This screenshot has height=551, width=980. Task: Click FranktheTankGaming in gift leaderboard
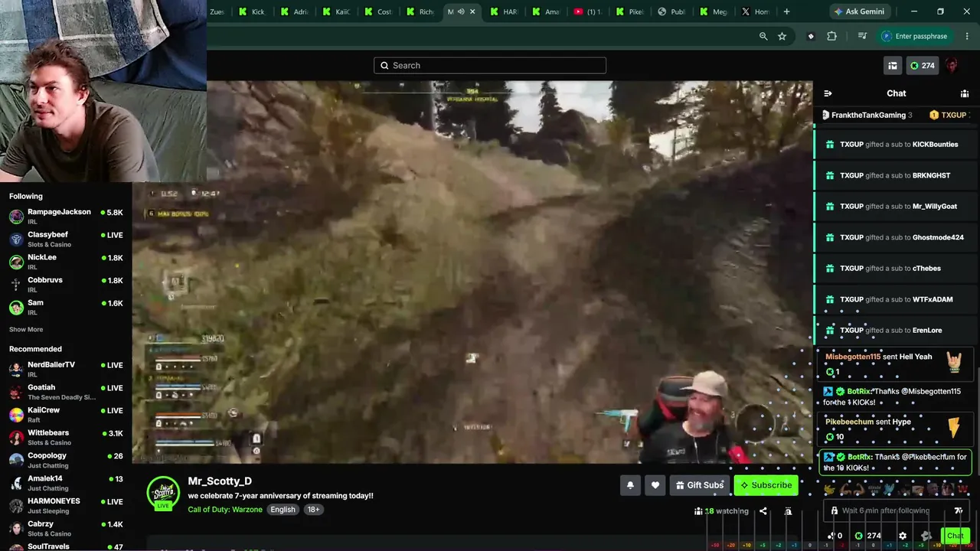[x=868, y=115]
